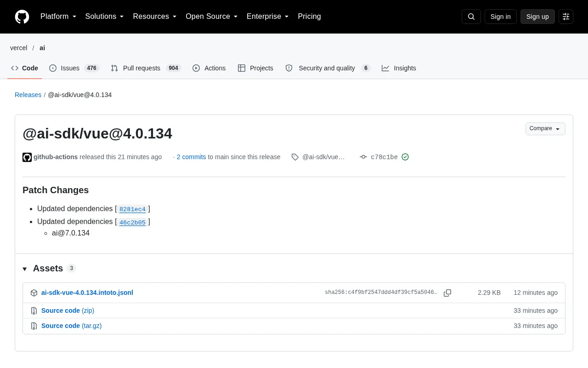Screen dimensions: 588x368
Task: View the 2 commits since release
Action: pyautogui.click(x=191, y=157)
